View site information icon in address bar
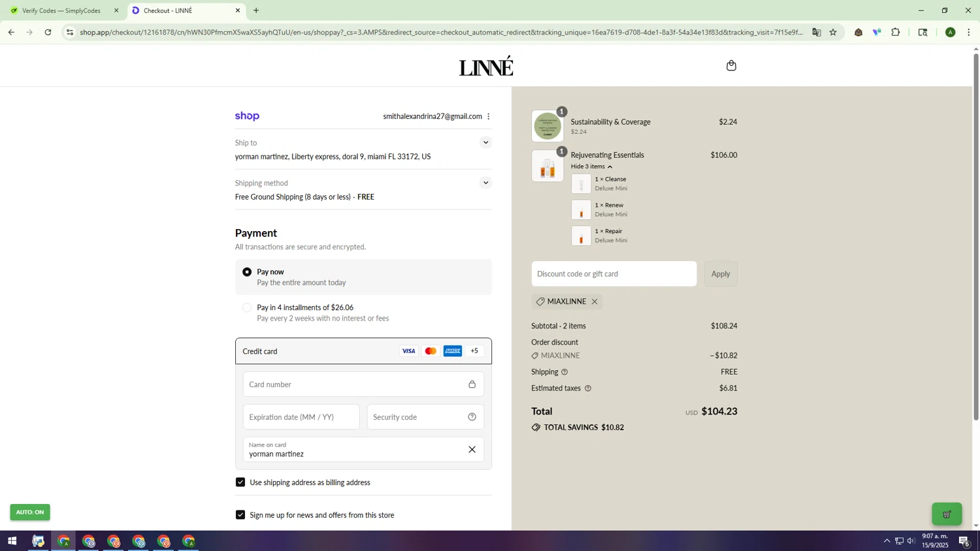This screenshot has height=551, width=980. click(x=70, y=32)
